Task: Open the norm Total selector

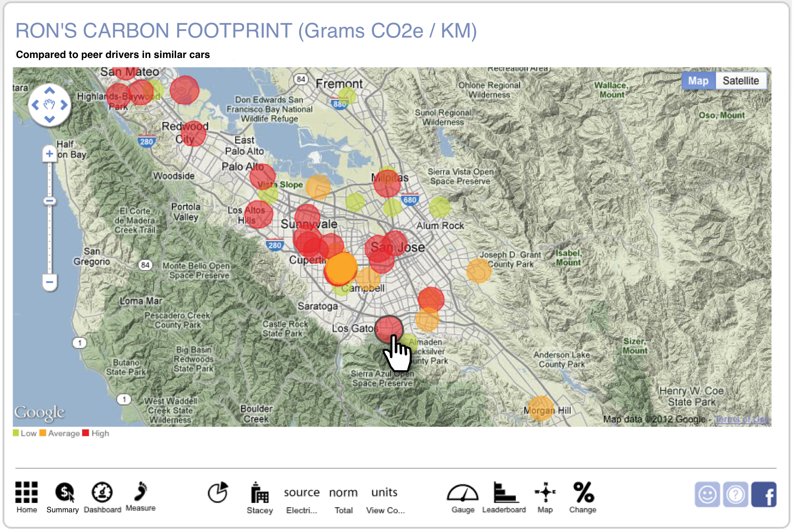Action: [343, 493]
